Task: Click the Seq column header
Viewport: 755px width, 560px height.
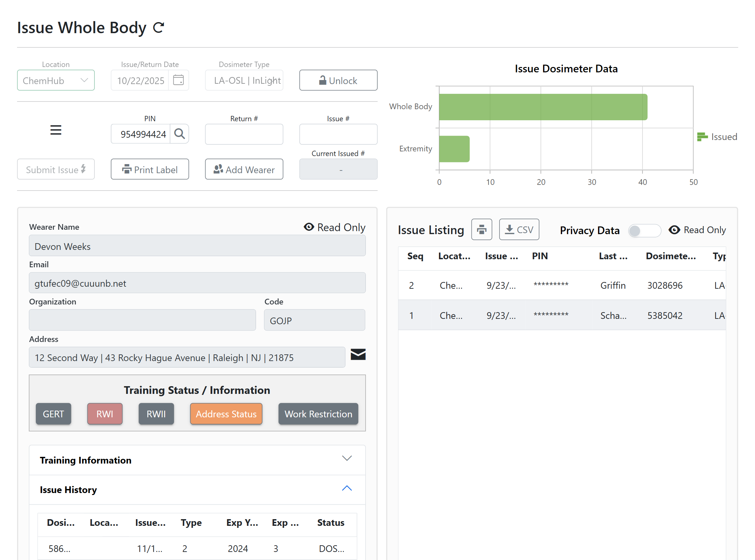Action: click(x=415, y=256)
